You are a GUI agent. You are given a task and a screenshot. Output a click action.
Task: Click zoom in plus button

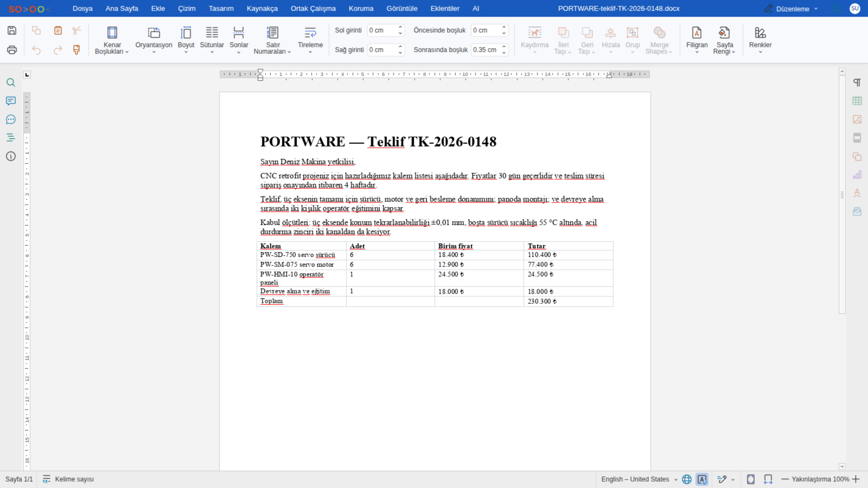click(x=856, y=479)
